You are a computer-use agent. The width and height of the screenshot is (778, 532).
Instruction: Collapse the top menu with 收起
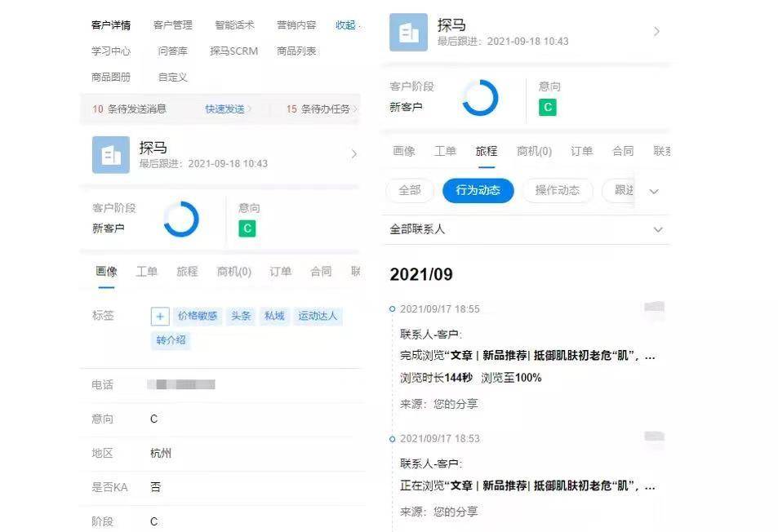[346, 25]
